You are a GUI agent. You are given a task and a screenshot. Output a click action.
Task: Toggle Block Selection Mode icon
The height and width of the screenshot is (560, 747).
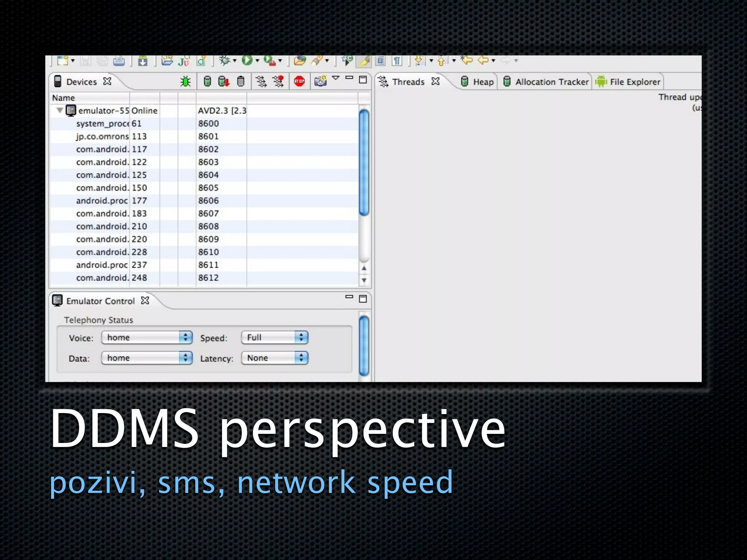tap(380, 61)
